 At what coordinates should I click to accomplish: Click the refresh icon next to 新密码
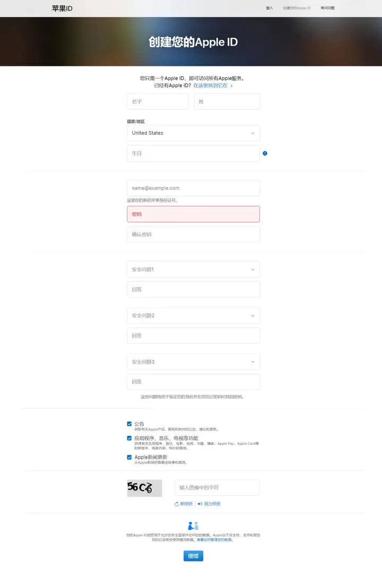tap(176, 504)
